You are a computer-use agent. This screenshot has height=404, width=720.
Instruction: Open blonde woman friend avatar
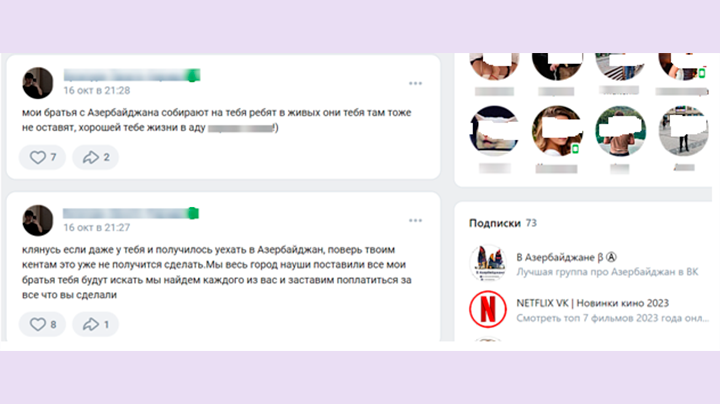tap(557, 131)
